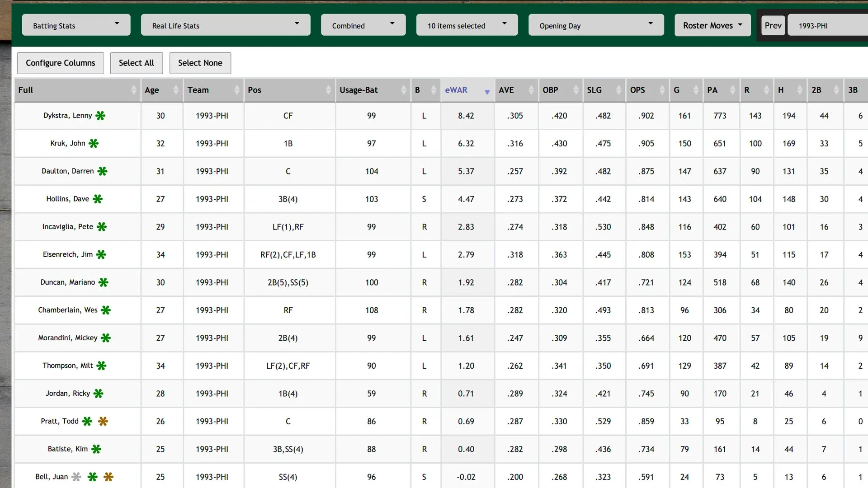
Task: Sort table by OPS column header
Action: 637,90
